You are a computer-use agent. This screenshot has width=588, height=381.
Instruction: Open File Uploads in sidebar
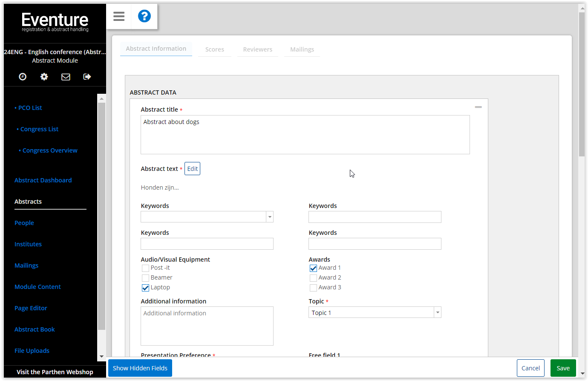[x=32, y=351]
